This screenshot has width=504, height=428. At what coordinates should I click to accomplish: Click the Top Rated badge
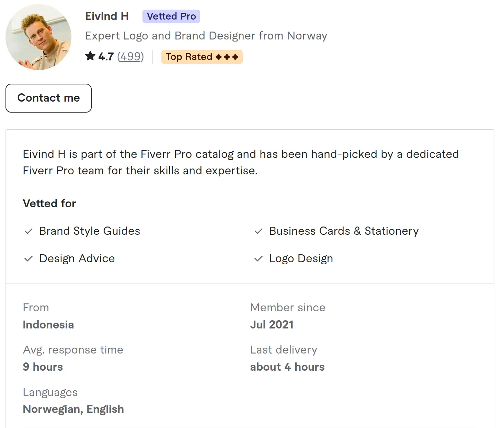[202, 57]
